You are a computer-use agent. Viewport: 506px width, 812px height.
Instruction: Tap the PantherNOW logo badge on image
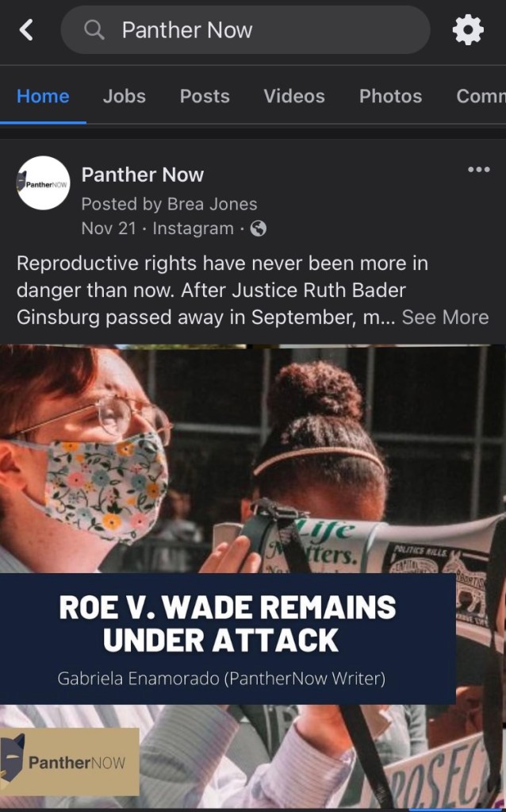click(69, 762)
